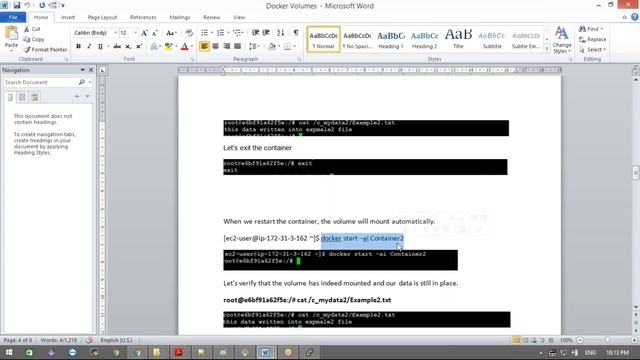Viewport: 640px width, 360px height.
Task: Switch to the Mailings tab
Action: point(180,18)
